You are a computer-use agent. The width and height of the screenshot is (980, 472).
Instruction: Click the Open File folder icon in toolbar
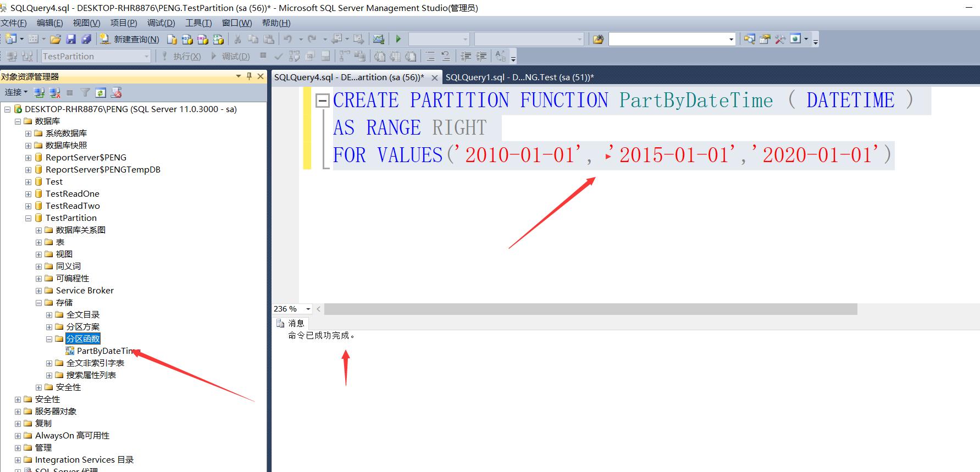pos(56,39)
